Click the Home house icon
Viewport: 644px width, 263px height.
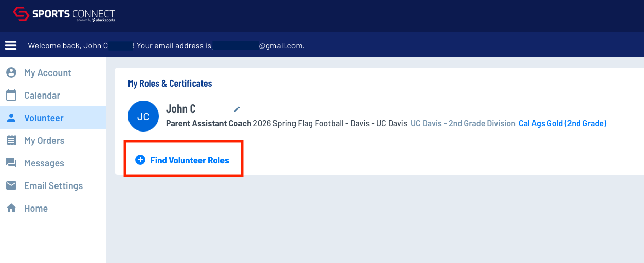[11, 208]
